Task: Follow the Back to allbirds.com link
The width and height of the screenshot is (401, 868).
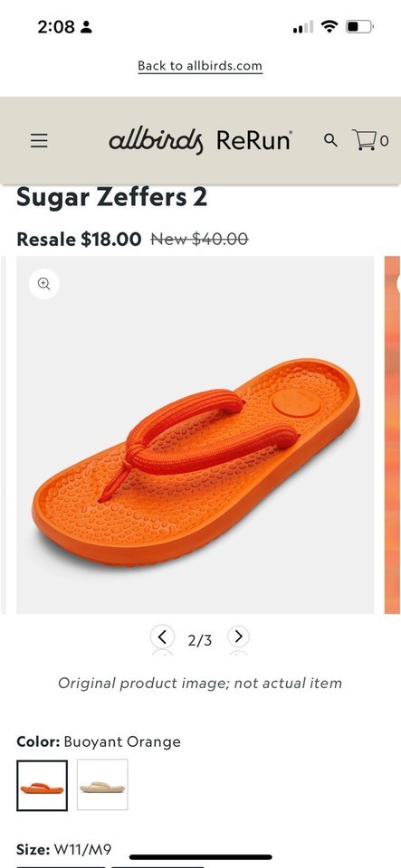Action: (x=200, y=66)
